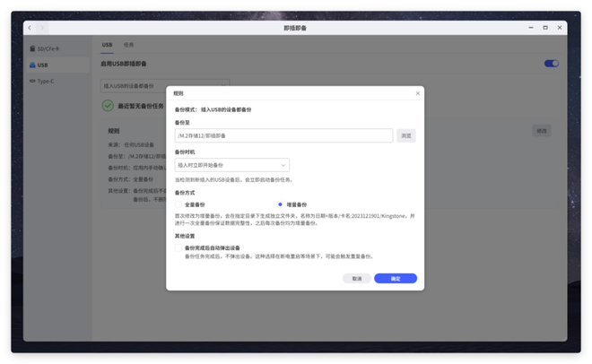Image resolution: width=592 pixels, height=364 pixels.
Task: Switch to the USB tab
Action: click(107, 45)
